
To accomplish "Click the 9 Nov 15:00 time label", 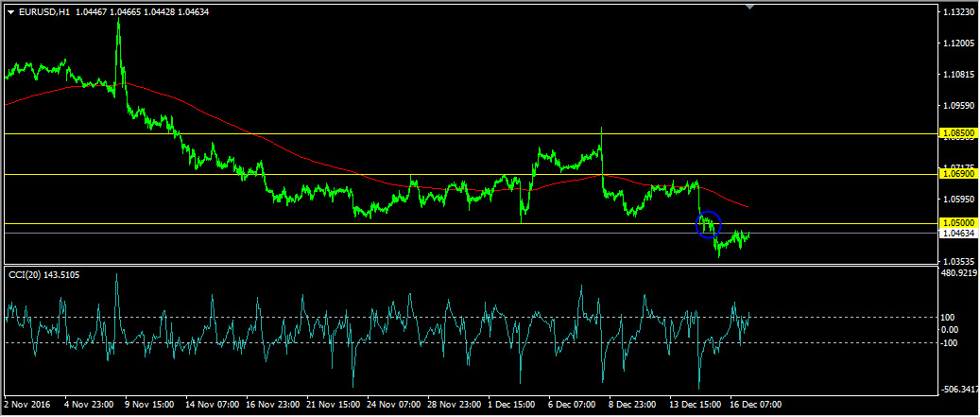I will pos(150,405).
